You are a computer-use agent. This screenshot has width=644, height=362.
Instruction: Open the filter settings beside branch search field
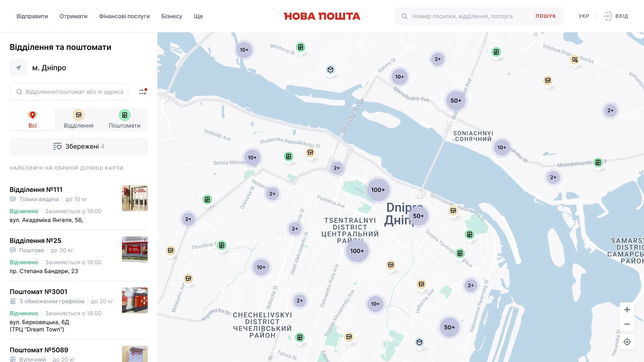pos(142,91)
